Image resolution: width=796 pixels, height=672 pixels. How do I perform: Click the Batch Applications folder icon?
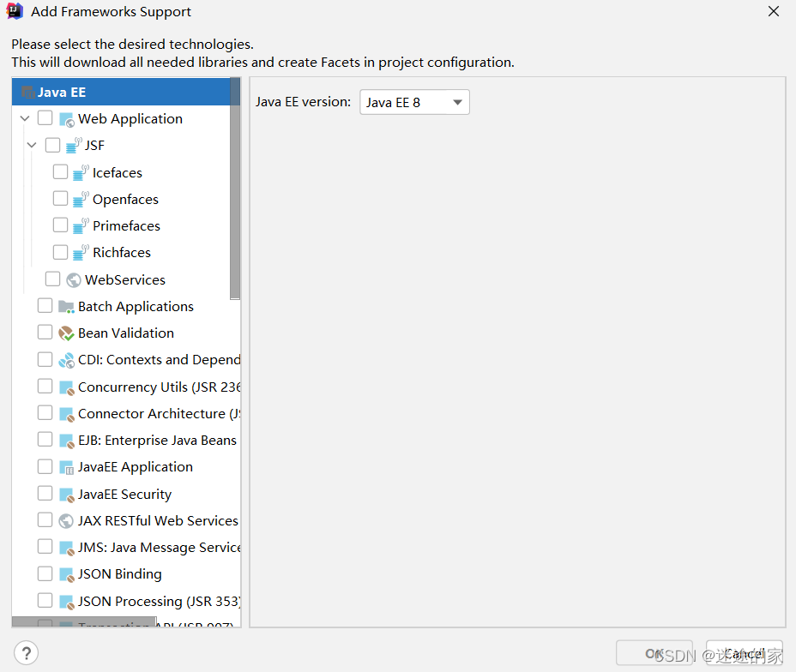(67, 306)
